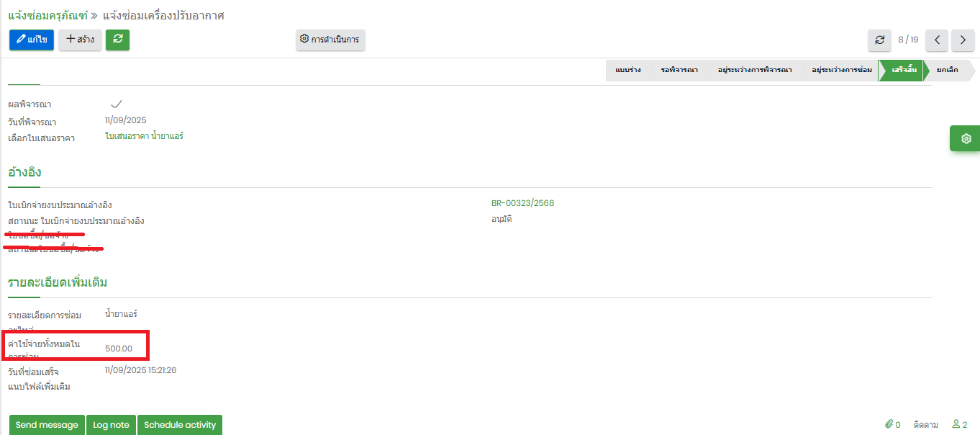
Task: Open the ใบเสนอราคา น้ำยาแอร์ quotation link
Action: tap(144, 136)
